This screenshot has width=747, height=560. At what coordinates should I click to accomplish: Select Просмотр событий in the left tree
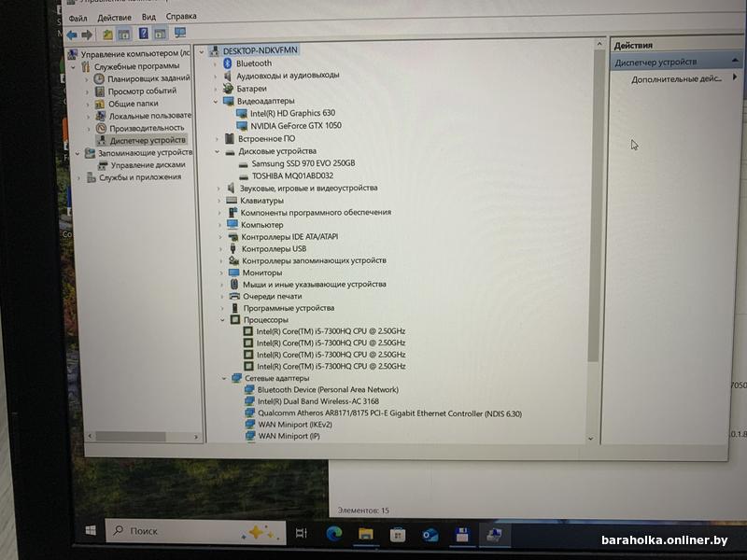pyautogui.click(x=143, y=91)
